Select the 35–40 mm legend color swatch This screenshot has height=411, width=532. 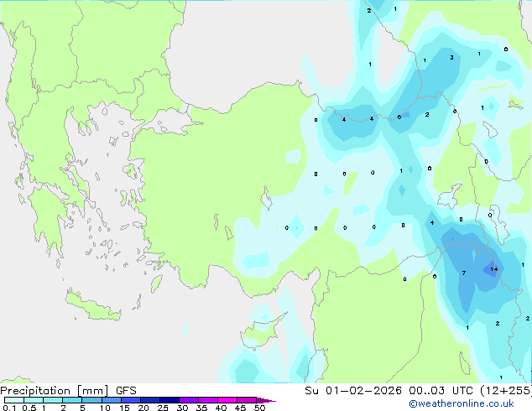(x=207, y=400)
